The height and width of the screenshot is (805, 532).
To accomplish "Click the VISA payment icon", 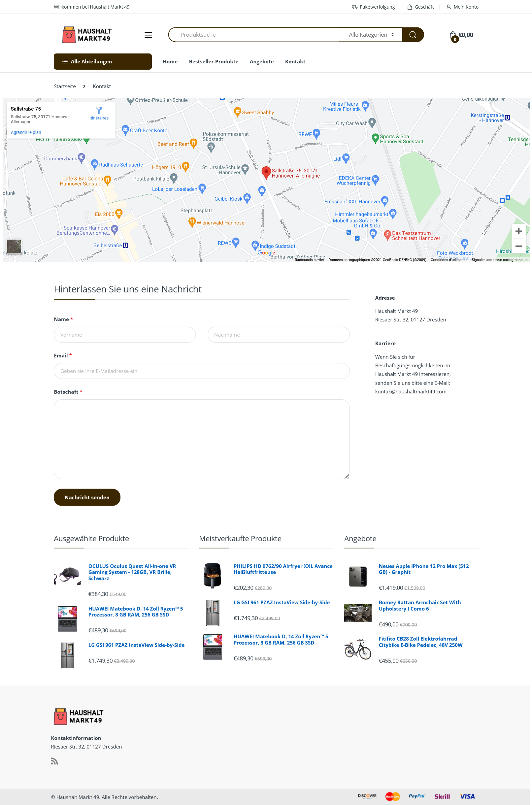I will [x=467, y=796].
